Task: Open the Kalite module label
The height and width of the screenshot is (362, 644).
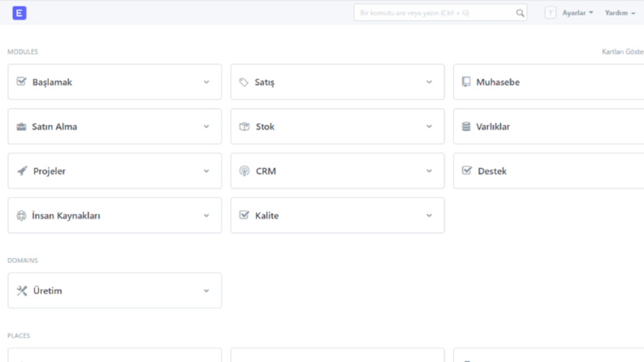Action: coord(267,215)
